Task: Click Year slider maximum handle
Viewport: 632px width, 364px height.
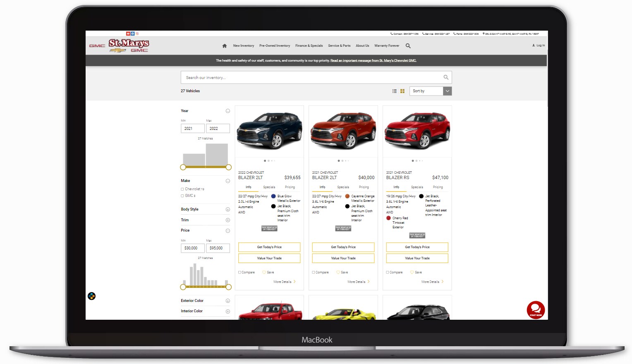Action: point(228,167)
